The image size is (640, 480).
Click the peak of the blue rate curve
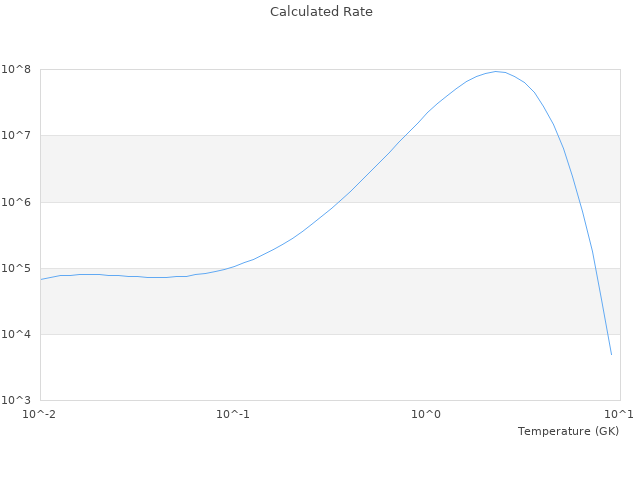496,71
